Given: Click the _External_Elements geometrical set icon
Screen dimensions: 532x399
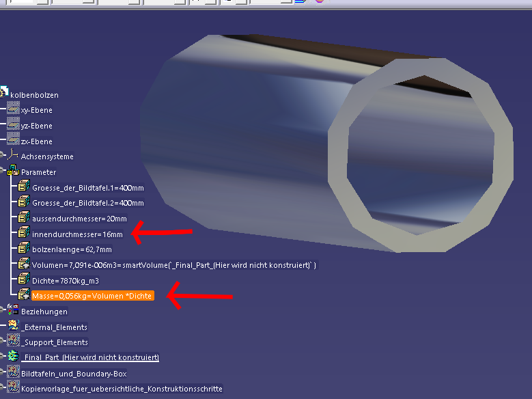Looking at the screenshot, I should 13,327.
